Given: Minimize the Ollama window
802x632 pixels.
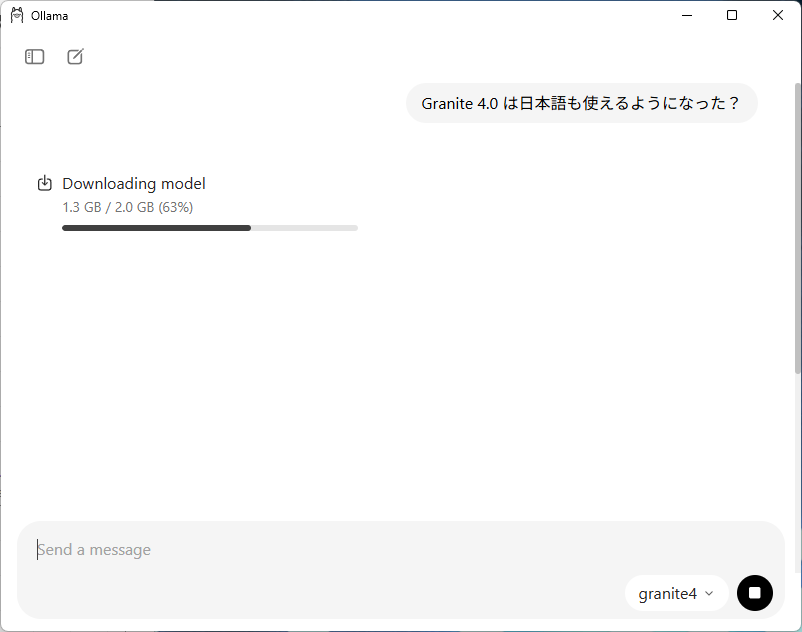Looking at the screenshot, I should click(687, 15).
